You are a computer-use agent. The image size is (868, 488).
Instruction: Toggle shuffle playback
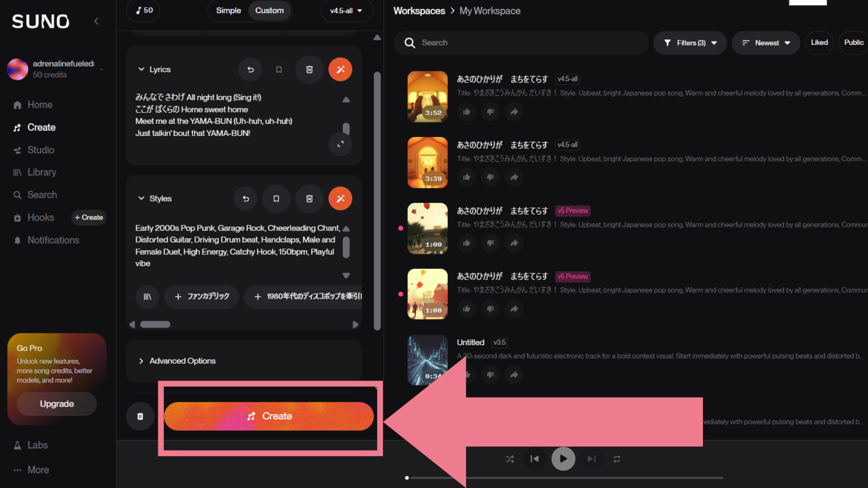(x=509, y=459)
